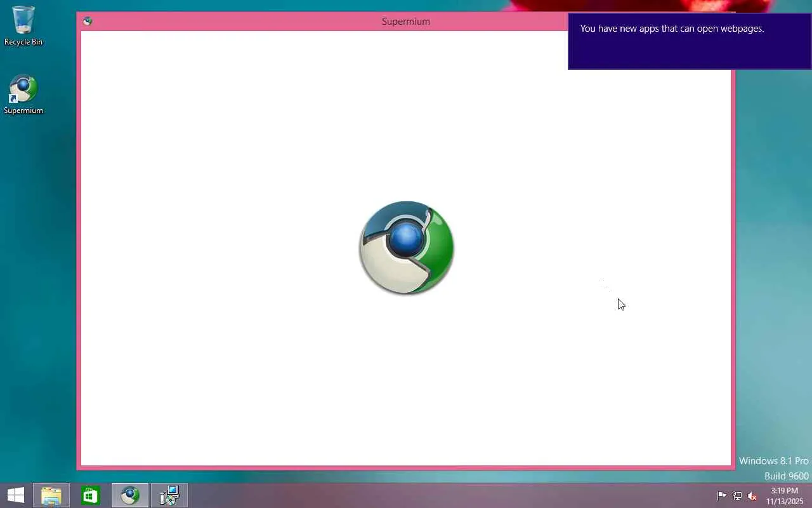Viewport: 812px width, 508px height.
Task: Open the Supermium window's title bar icon menu
Action: (x=88, y=21)
